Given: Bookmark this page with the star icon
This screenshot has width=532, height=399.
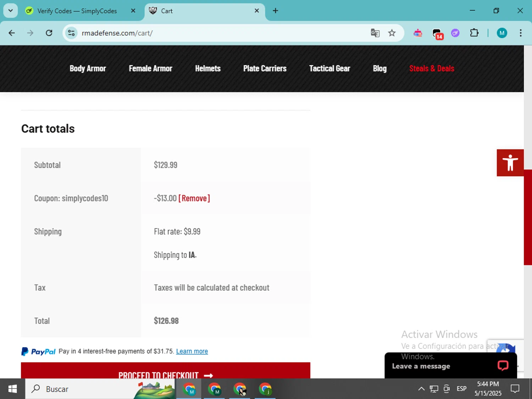Looking at the screenshot, I should [x=392, y=33].
